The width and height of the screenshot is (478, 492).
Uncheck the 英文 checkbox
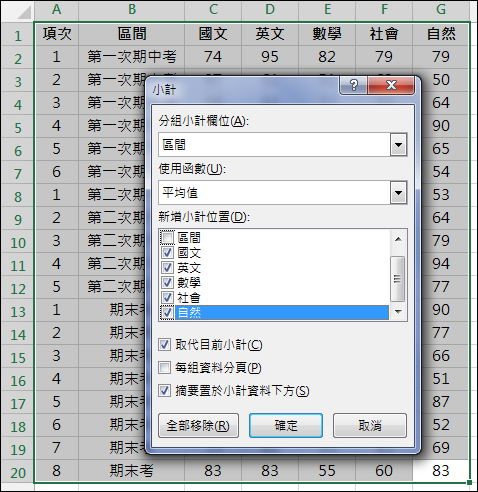pyautogui.click(x=167, y=268)
